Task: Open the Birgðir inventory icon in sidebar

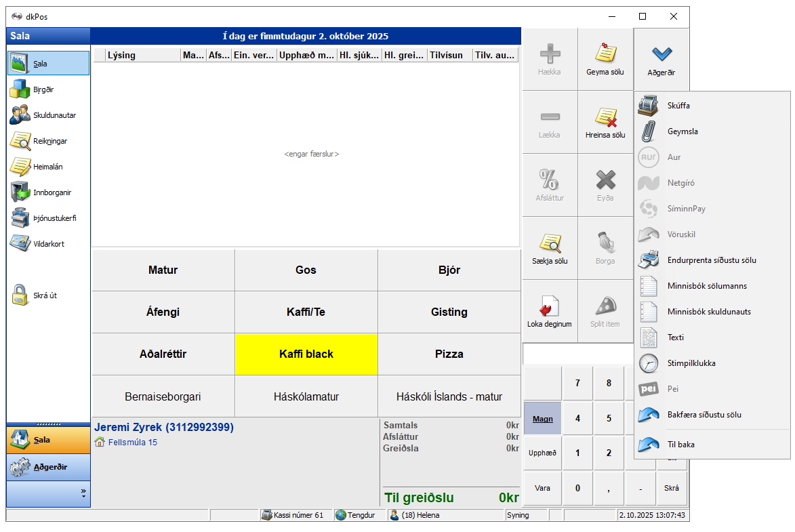Action: [21, 89]
